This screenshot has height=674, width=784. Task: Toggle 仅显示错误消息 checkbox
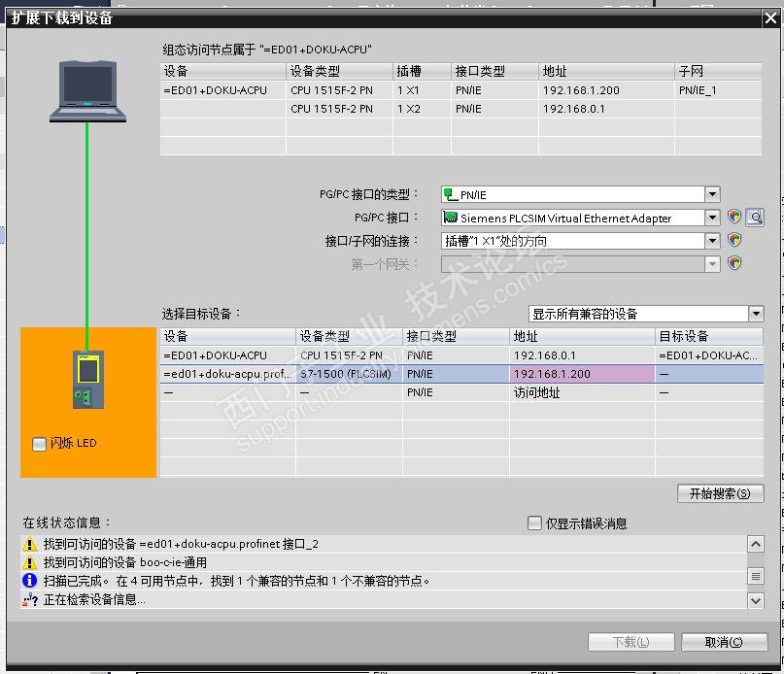coord(534,523)
